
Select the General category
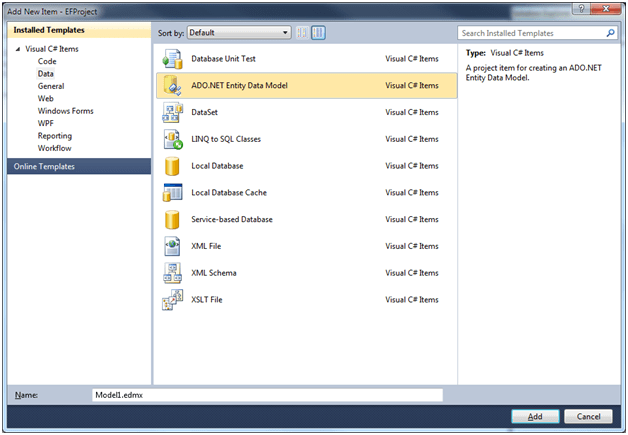click(x=51, y=86)
